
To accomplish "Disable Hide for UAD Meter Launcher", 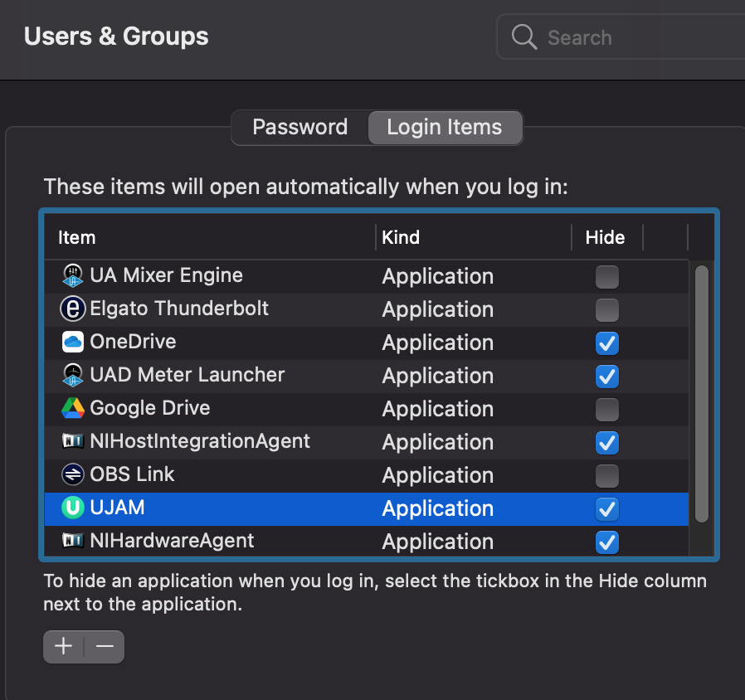I will (607, 377).
